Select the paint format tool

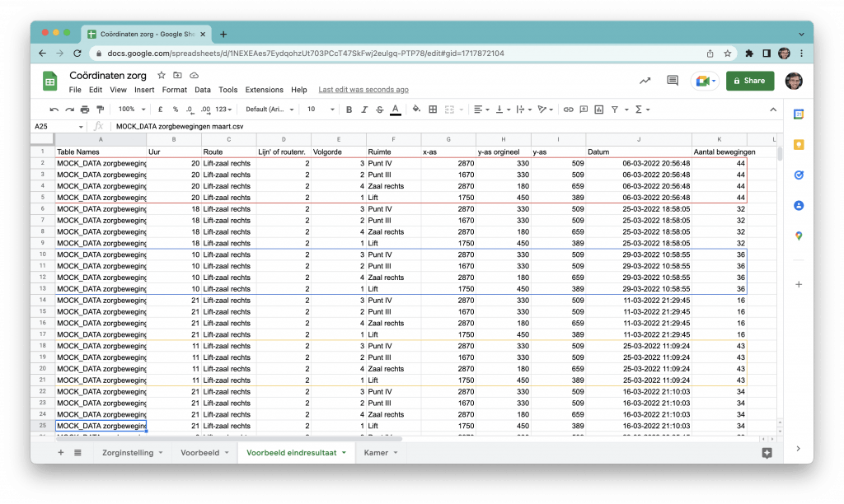tap(101, 110)
